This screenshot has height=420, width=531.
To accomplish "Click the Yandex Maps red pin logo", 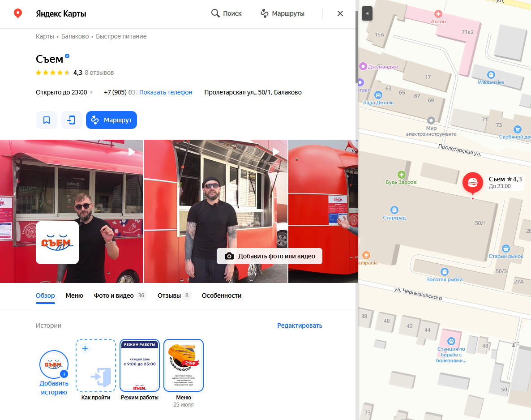I will click(17, 13).
